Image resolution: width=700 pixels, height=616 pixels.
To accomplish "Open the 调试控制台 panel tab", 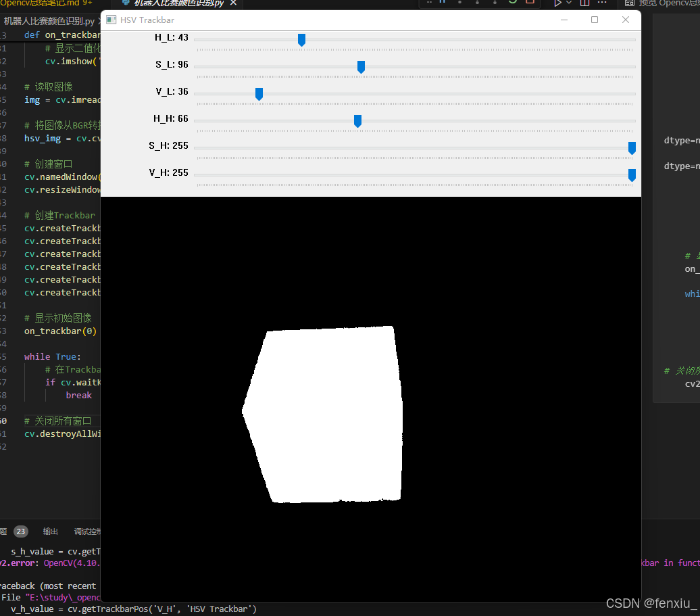I will click(88, 531).
